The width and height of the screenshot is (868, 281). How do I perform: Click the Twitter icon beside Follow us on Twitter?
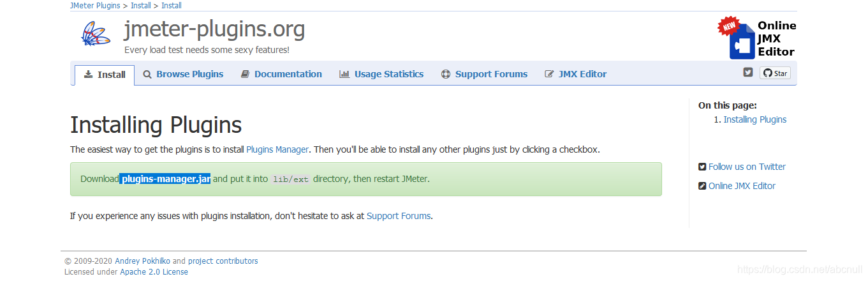pos(703,167)
